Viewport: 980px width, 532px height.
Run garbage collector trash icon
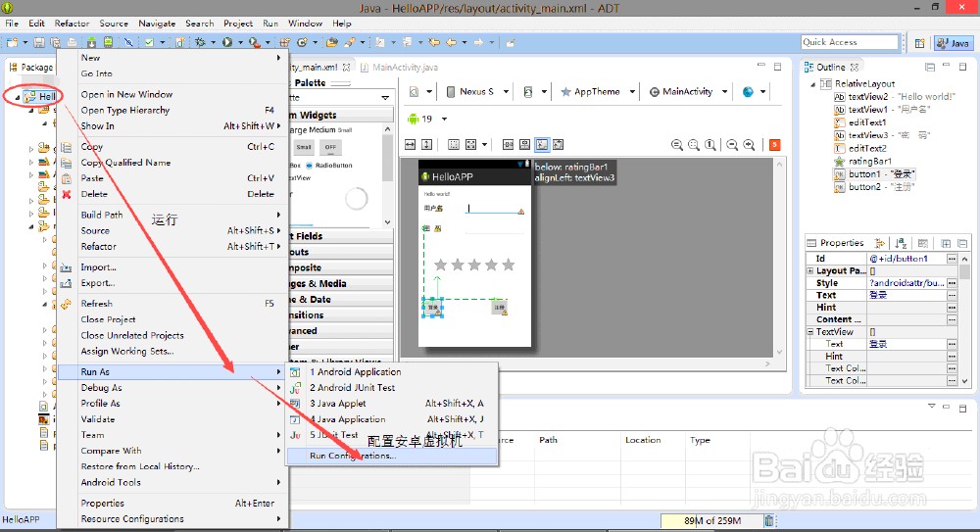[x=768, y=520]
